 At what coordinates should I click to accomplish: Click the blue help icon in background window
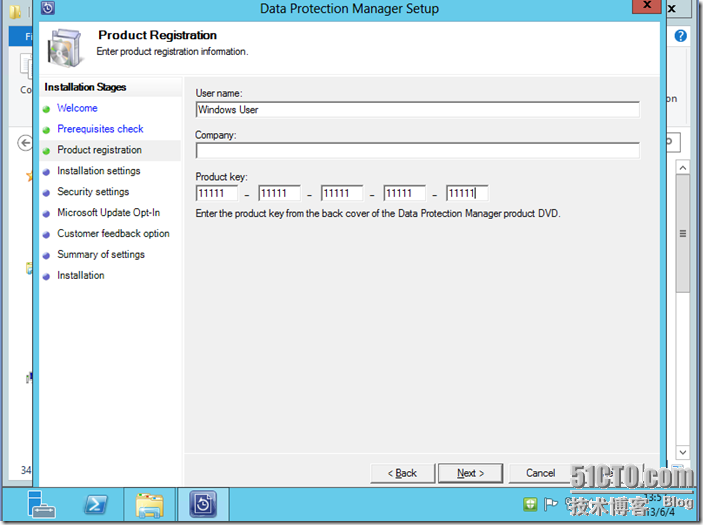click(680, 36)
